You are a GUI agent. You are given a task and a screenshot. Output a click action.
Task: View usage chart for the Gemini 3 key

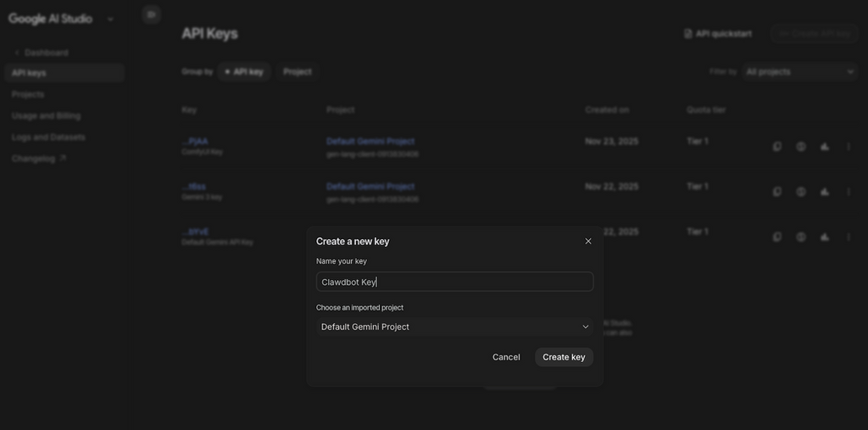pyautogui.click(x=825, y=192)
